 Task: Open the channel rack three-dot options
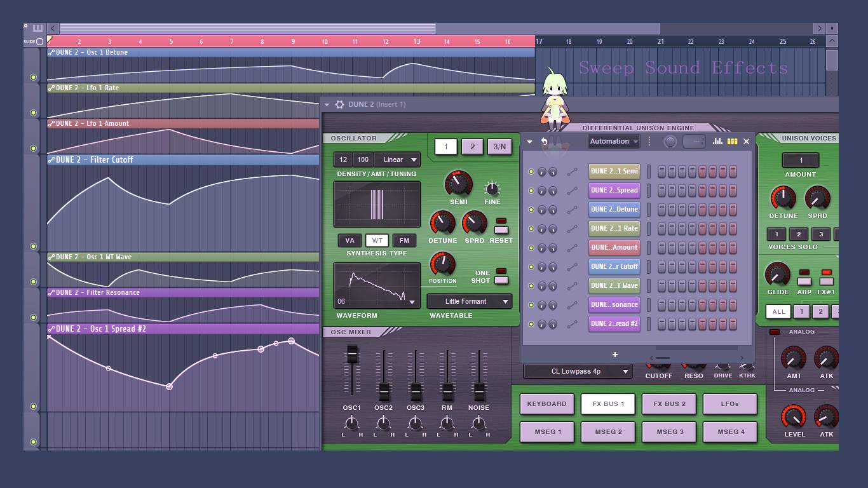coord(649,141)
